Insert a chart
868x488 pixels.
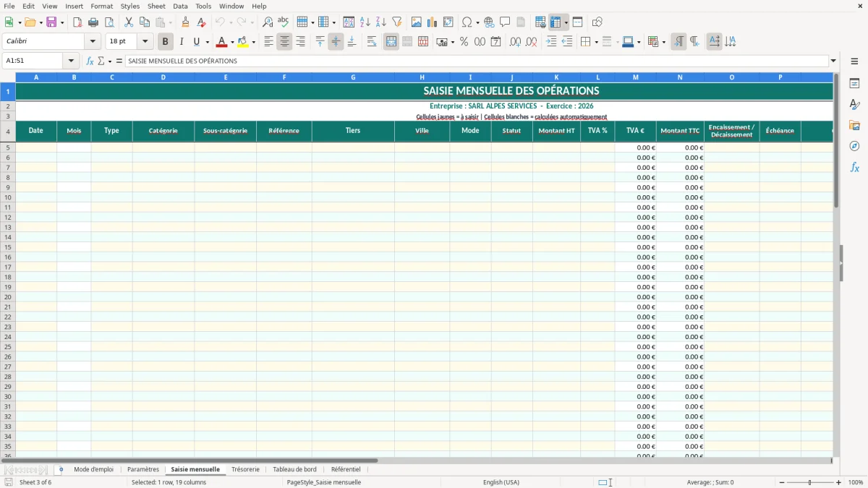point(433,22)
